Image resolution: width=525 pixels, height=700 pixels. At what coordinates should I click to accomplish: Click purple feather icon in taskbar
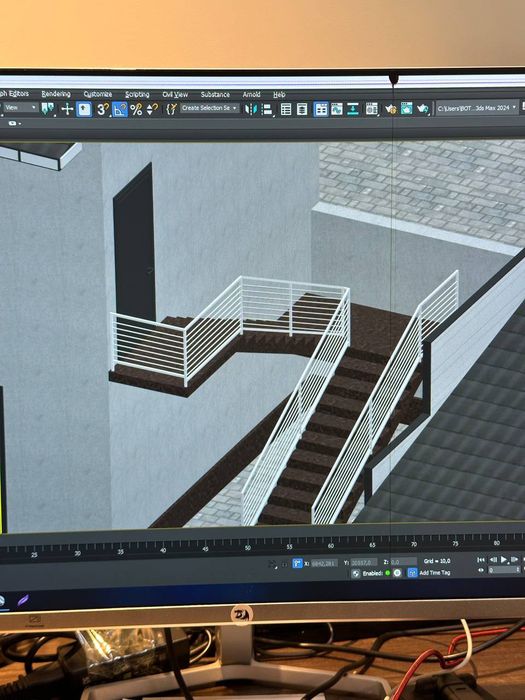[x=22, y=600]
